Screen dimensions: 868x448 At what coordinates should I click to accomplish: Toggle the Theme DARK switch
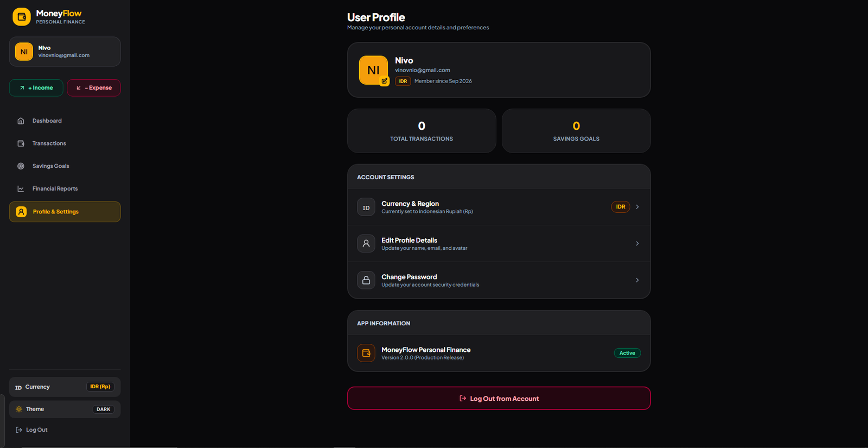[x=103, y=409]
